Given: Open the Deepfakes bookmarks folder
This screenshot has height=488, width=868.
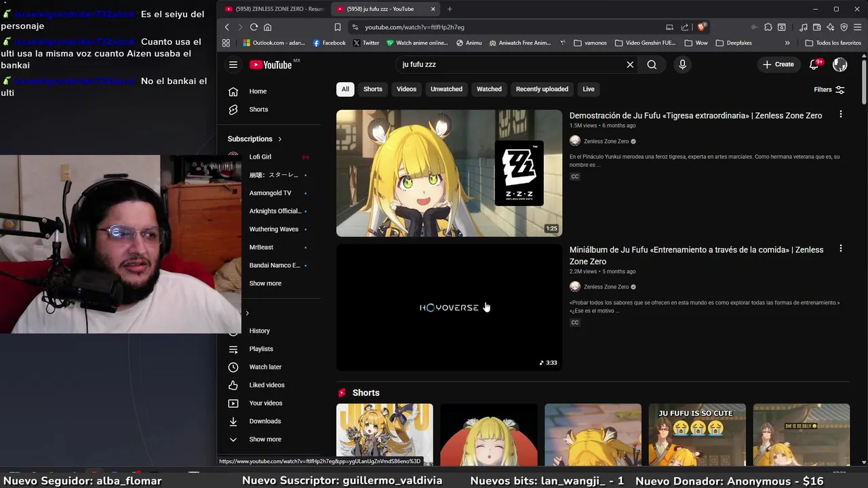Looking at the screenshot, I should point(734,43).
